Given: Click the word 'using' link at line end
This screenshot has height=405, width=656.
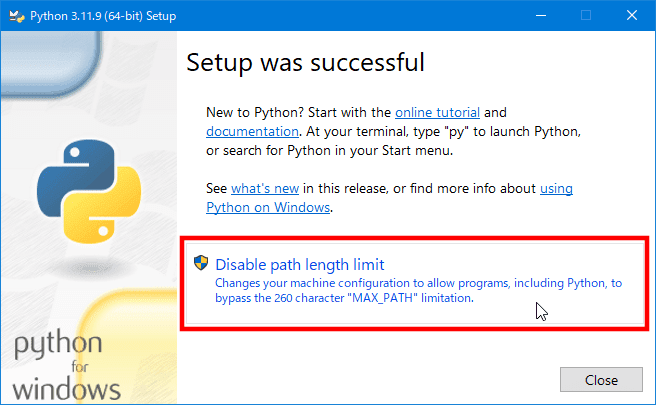Looking at the screenshot, I should pyautogui.click(x=556, y=189).
